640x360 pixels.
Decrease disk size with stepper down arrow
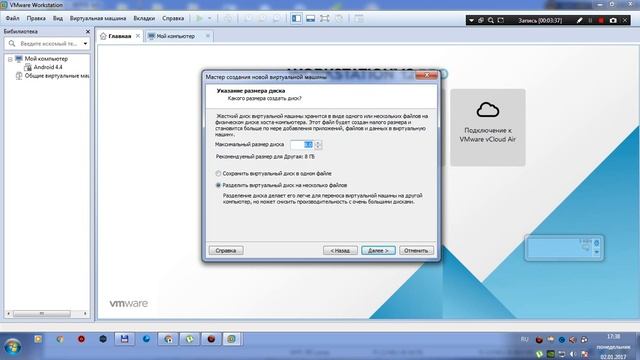click(x=318, y=147)
